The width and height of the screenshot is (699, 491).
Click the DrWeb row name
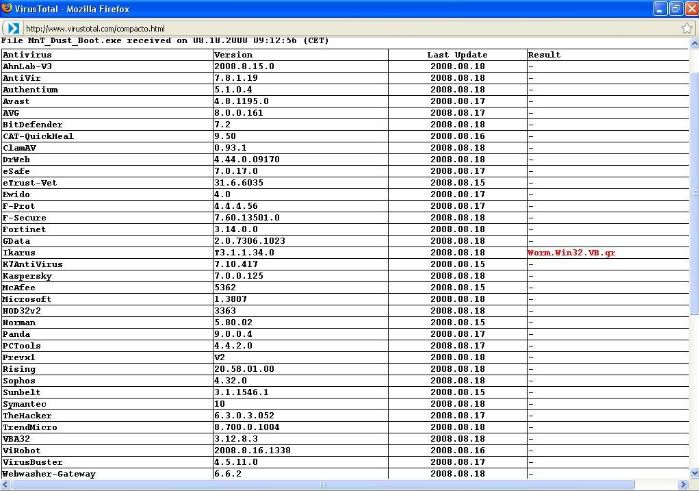click(16, 159)
